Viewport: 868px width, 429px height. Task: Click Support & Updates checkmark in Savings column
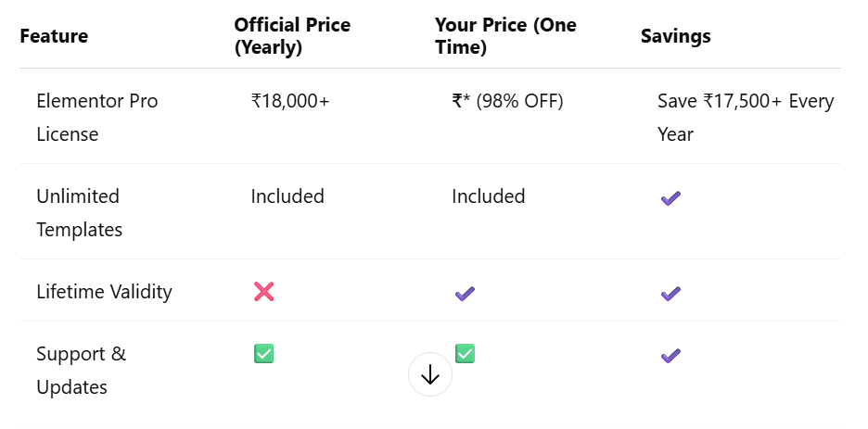(x=670, y=354)
